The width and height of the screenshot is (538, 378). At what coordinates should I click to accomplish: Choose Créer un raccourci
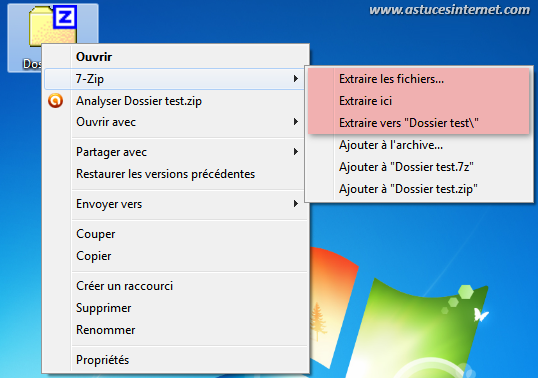(x=175, y=286)
